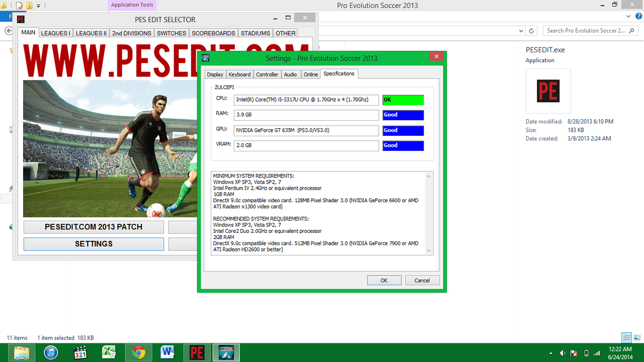Click blue Good GPU status indicator

[403, 131]
